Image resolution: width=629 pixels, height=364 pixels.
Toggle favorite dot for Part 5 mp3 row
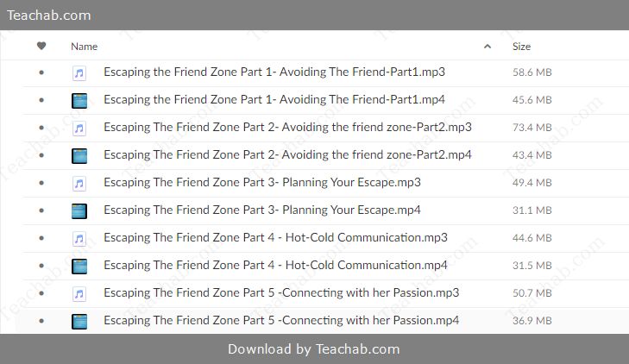pos(41,293)
